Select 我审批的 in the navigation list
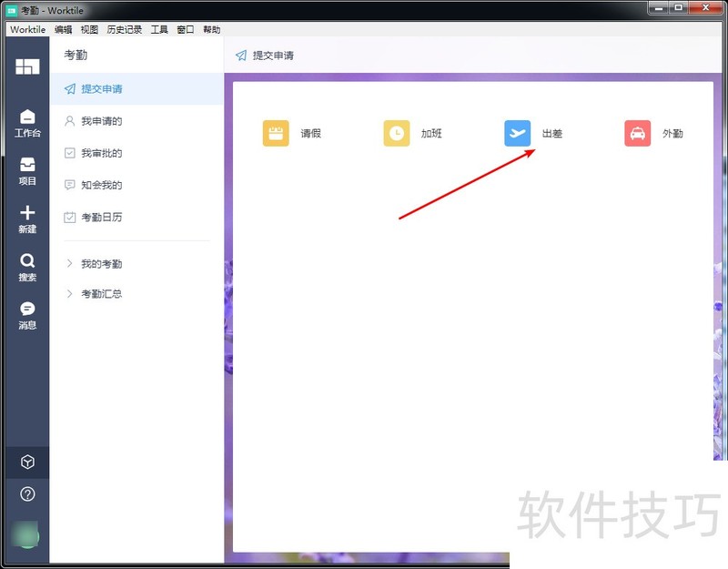The image size is (728, 569). click(101, 153)
